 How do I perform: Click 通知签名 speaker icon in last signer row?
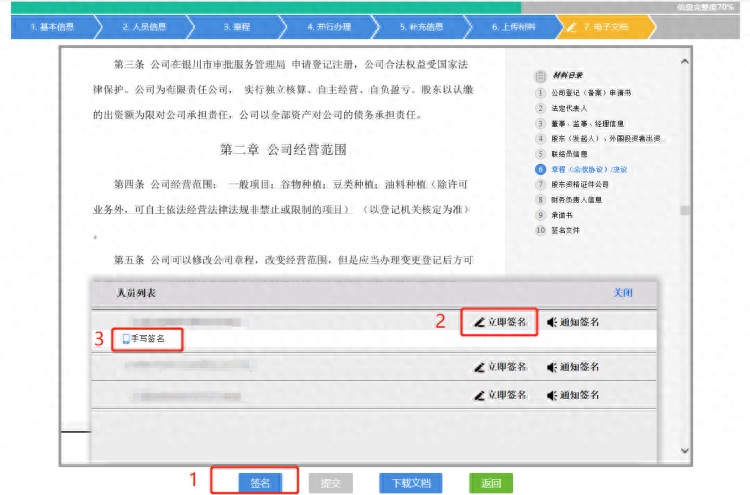[552, 395]
